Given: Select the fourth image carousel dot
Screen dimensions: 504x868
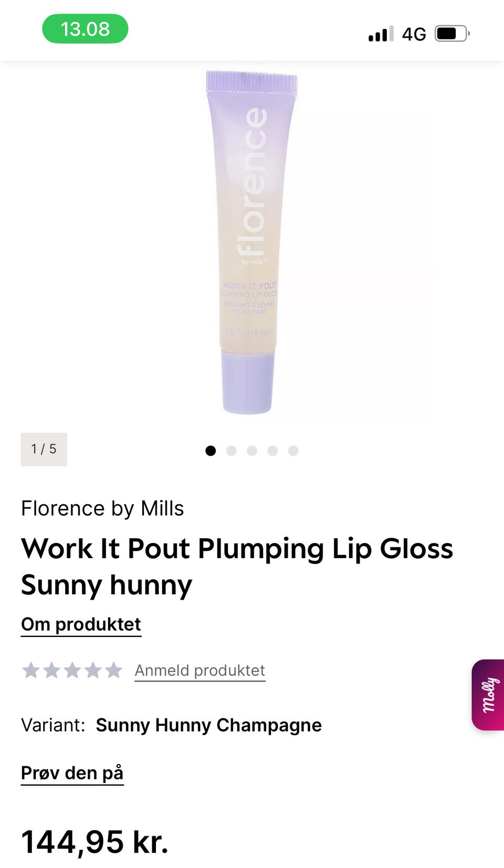Looking at the screenshot, I should [272, 451].
